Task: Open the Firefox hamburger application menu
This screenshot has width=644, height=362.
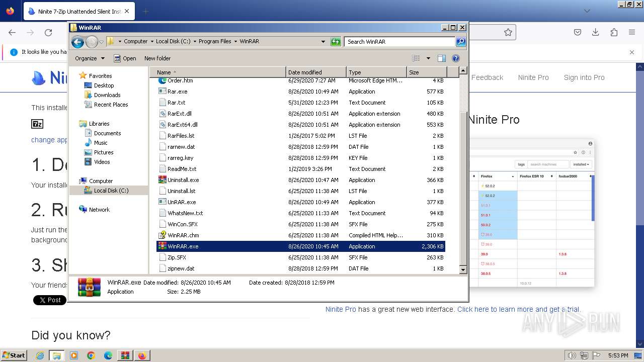Action: 632,32
